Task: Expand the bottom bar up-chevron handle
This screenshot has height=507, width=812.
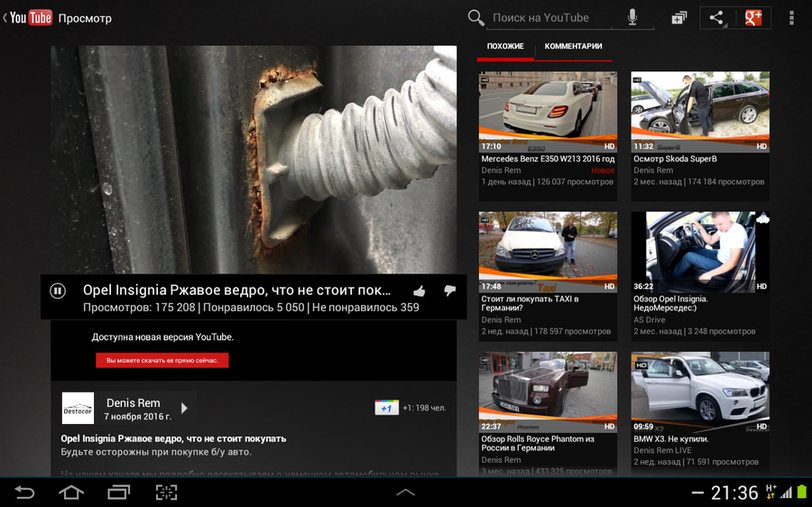Action: [x=405, y=493]
